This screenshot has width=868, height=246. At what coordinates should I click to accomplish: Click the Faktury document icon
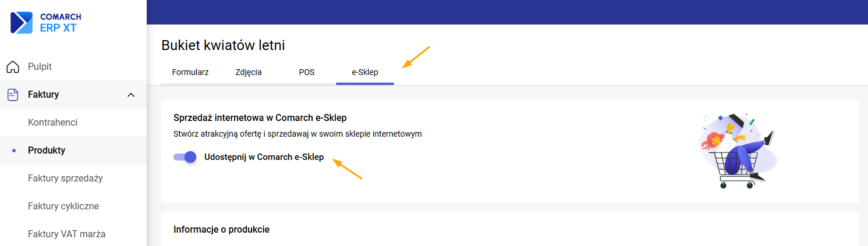click(13, 95)
